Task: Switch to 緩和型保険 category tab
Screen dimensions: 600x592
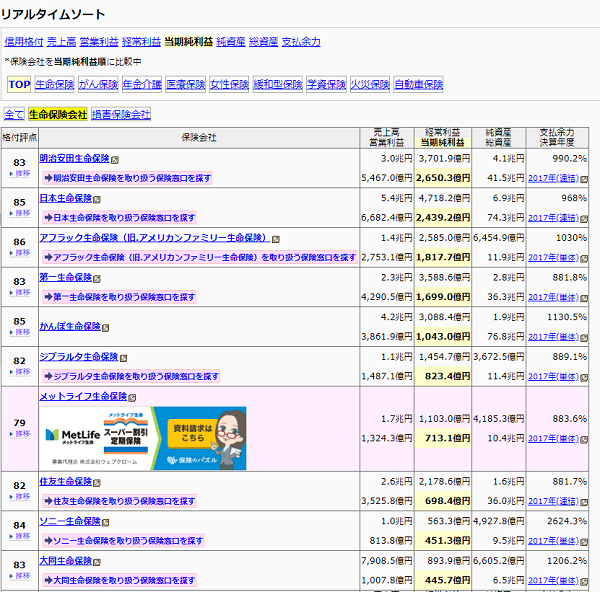Action: tap(278, 84)
